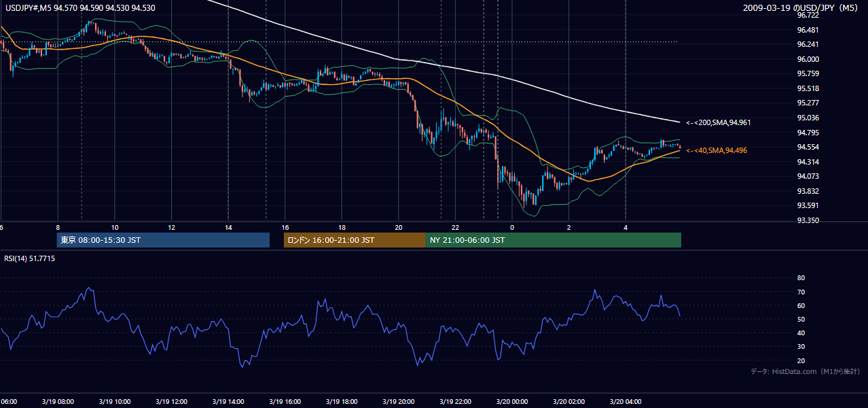
Task: Click the 2009-03-19 のUSD/JPY (M5) chart heading
Action: coord(801,7)
